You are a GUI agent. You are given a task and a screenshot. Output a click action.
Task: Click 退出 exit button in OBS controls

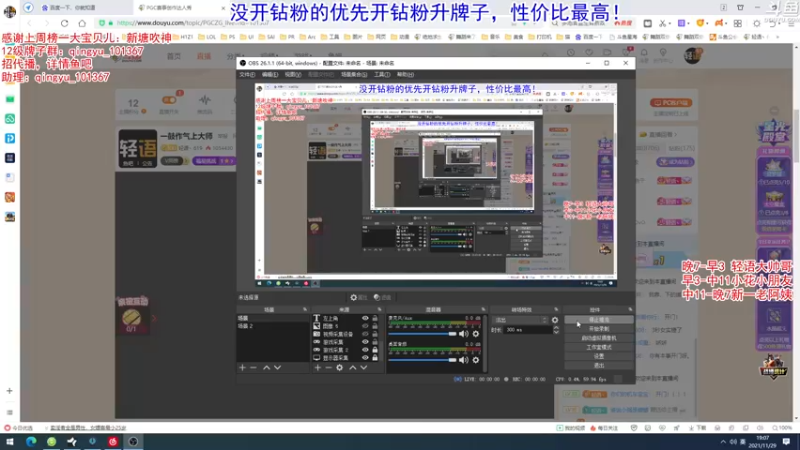[x=599, y=365]
